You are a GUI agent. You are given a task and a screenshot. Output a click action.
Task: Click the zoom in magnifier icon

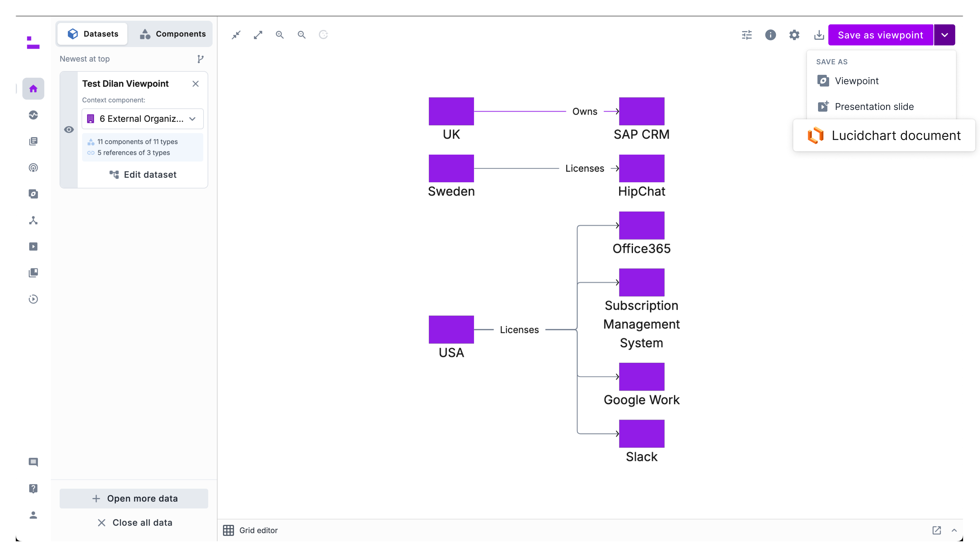point(279,35)
